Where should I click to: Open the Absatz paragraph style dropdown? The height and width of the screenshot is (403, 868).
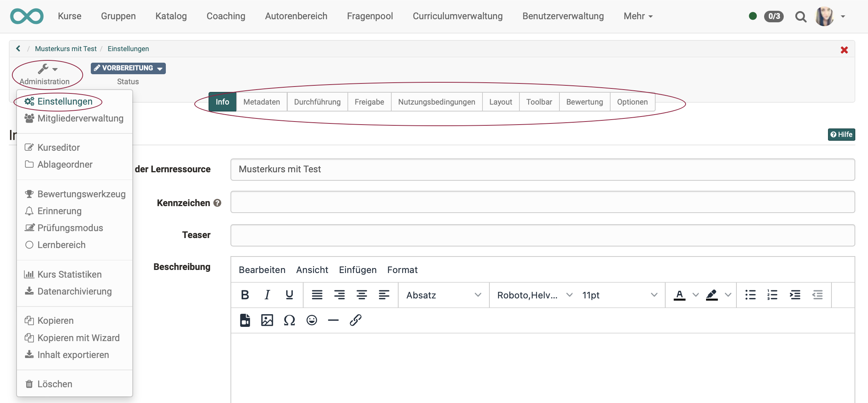(x=442, y=295)
